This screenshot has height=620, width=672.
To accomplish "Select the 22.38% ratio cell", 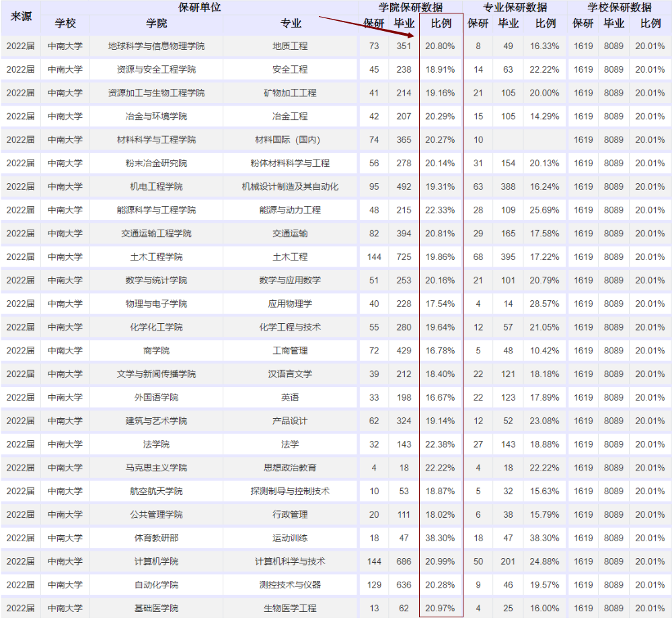I will point(440,444).
